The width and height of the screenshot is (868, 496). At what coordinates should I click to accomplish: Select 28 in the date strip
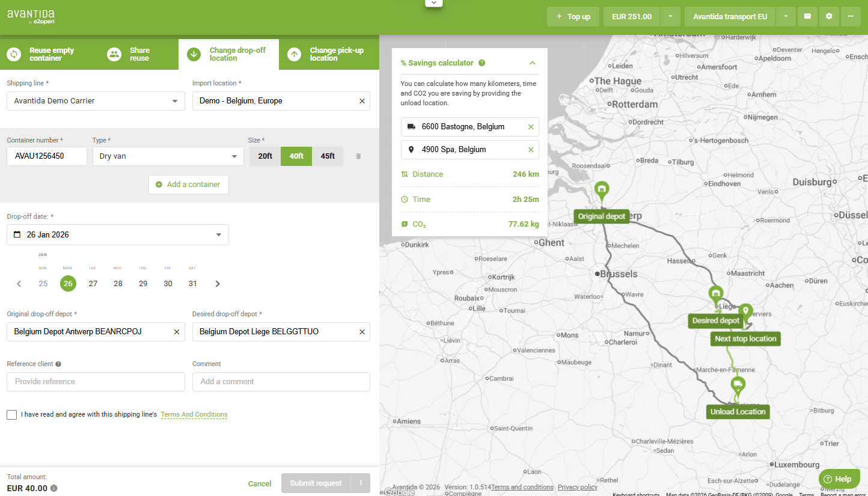coord(118,284)
